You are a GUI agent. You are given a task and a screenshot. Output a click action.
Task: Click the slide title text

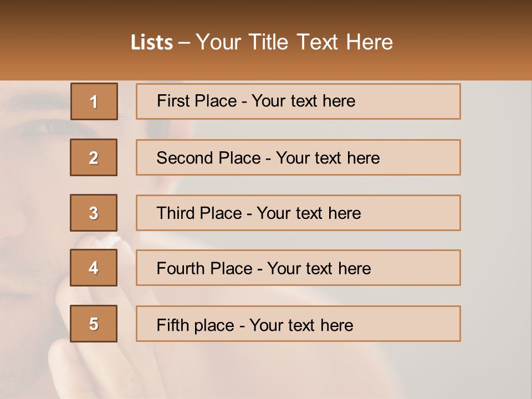[x=262, y=42]
